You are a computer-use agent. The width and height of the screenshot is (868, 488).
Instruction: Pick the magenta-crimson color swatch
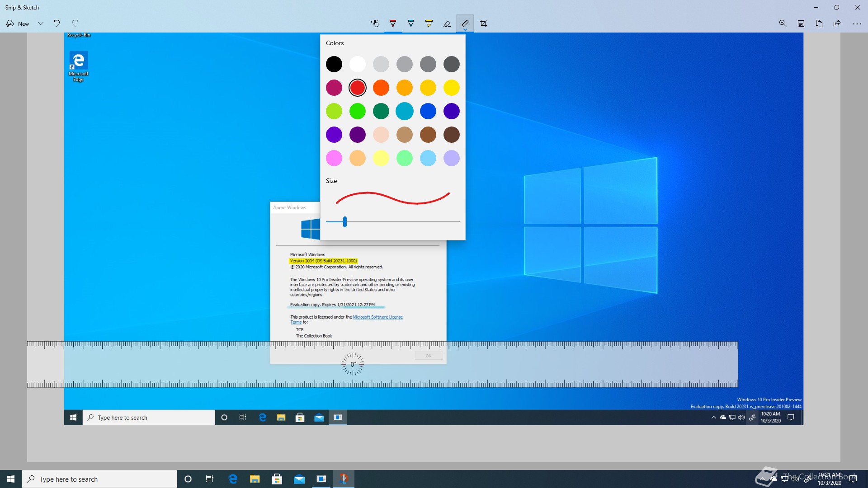pyautogui.click(x=334, y=88)
